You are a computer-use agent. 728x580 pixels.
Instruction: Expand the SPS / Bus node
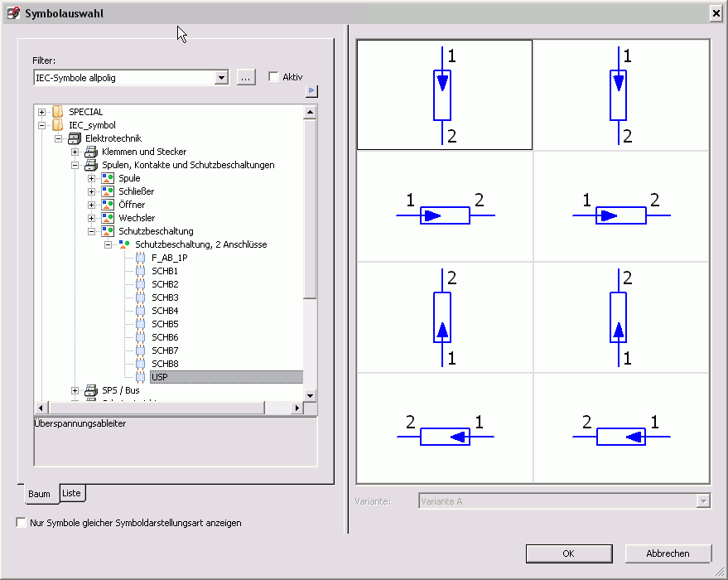point(75,390)
